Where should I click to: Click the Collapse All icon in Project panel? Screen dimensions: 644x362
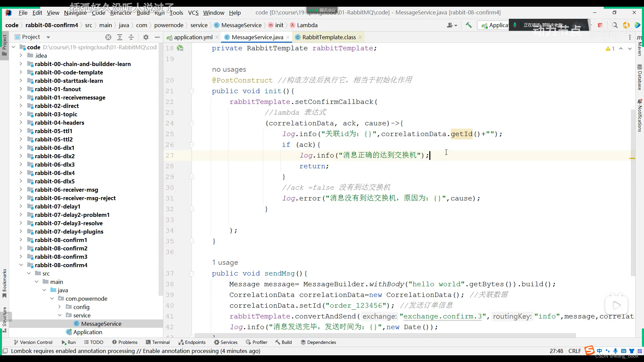(131, 37)
